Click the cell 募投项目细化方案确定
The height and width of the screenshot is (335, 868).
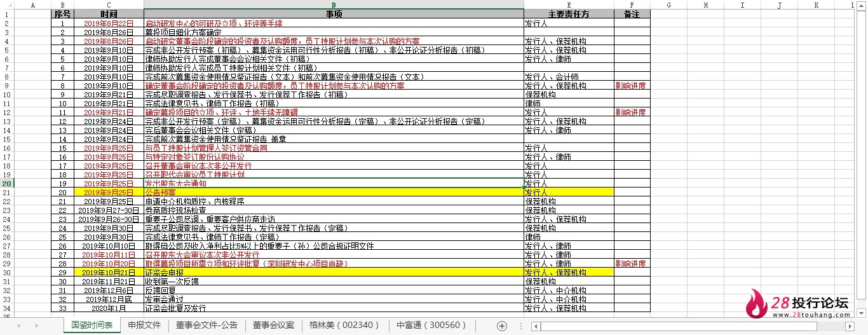[x=334, y=32]
